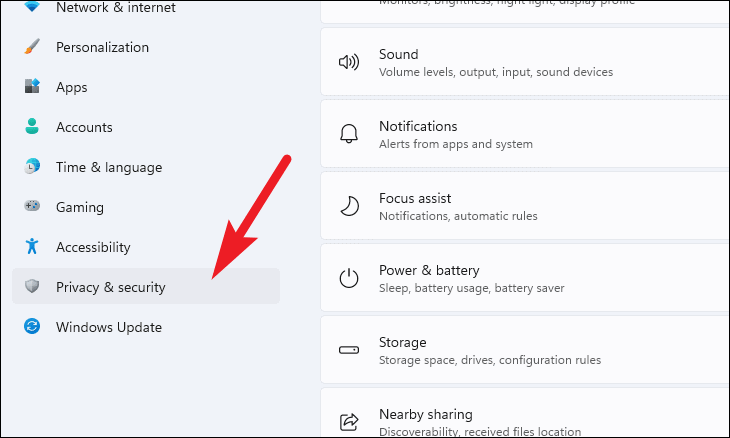This screenshot has width=730, height=438.
Task: Click 'Storage space, drives, configuration rules' text
Action: 490,360
